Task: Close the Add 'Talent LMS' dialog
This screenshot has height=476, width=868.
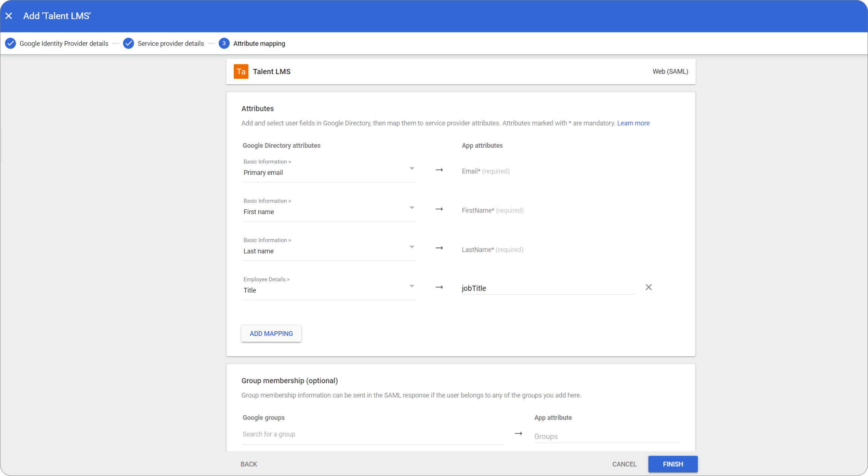Action: tap(9, 16)
